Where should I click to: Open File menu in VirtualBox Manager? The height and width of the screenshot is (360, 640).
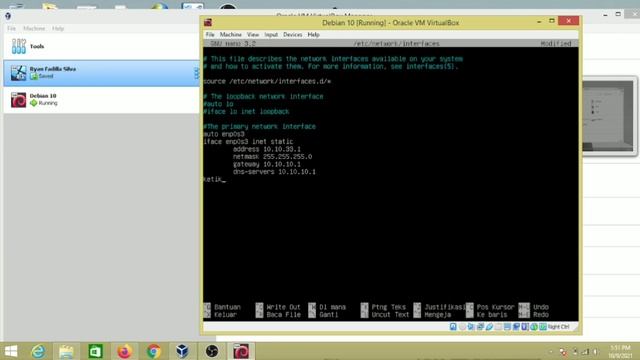[11, 29]
